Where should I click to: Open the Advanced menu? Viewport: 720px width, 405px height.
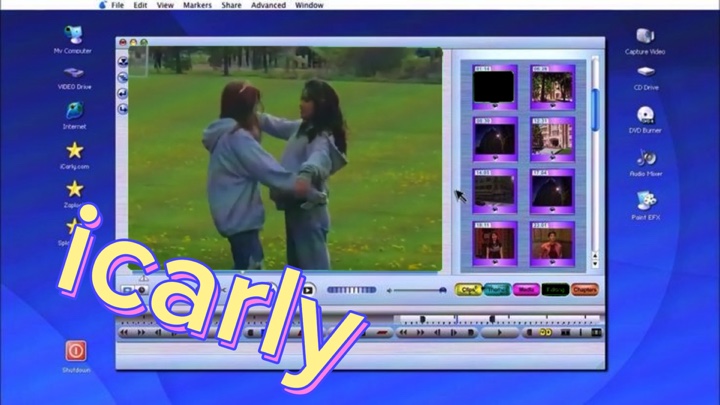point(268,5)
